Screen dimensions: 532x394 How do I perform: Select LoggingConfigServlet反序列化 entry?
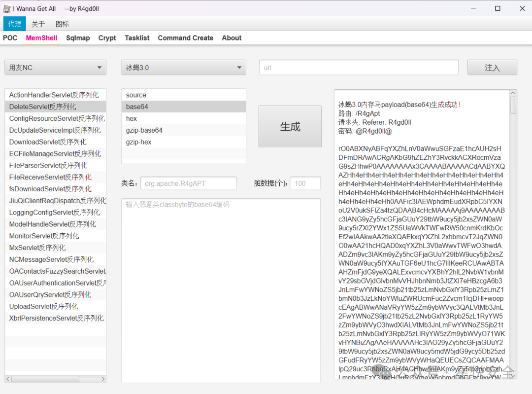[x=55, y=213]
